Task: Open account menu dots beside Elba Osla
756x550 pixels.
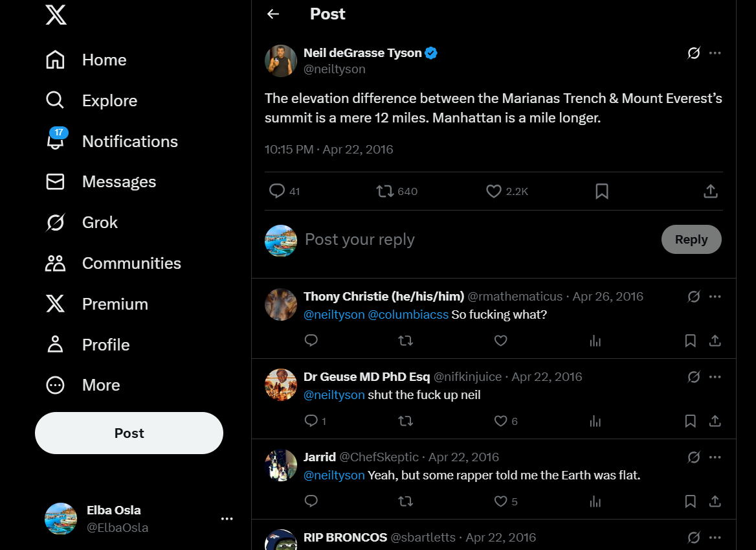Action: 227,519
